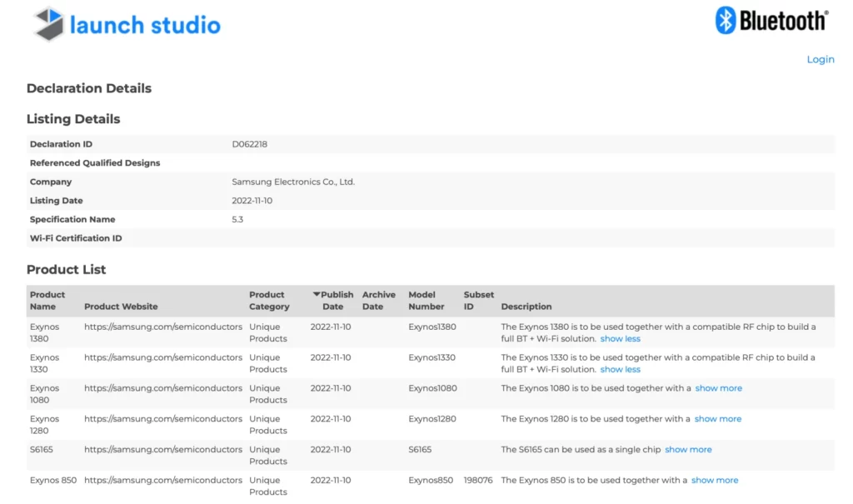The image size is (853, 504).
Task: Sort by the Archive Date column header
Action: click(379, 301)
